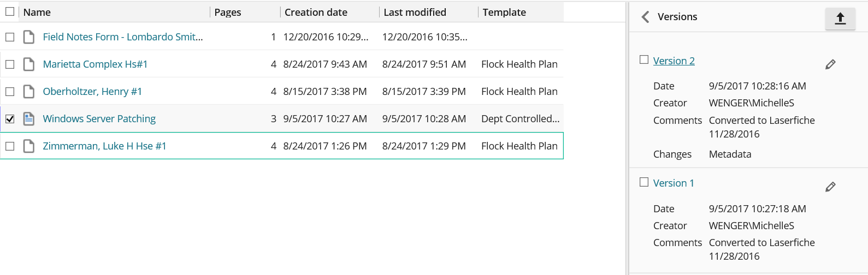This screenshot has width=868, height=275.
Task: Click the Zimmerman, Luke H Hse file icon
Action: (29, 146)
